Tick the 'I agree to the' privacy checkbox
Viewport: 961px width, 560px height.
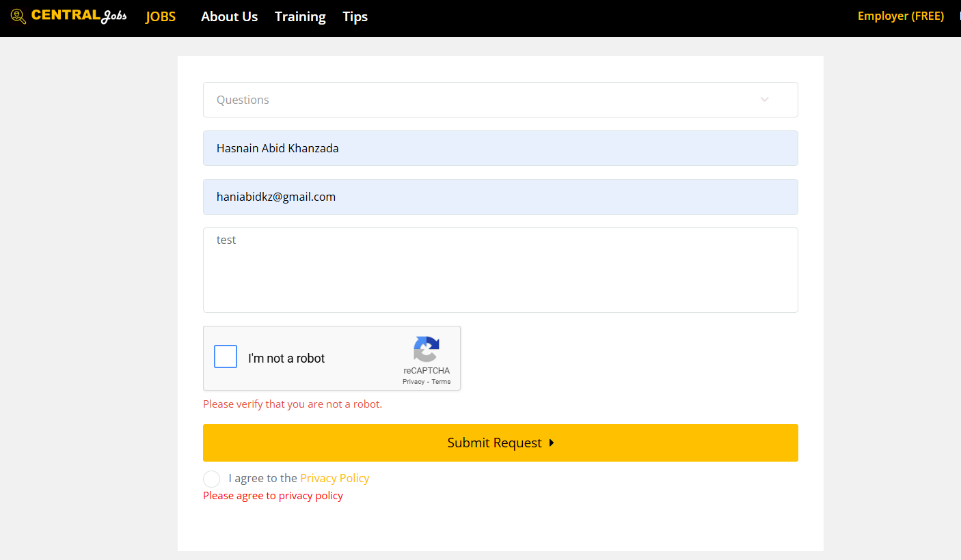click(x=212, y=479)
